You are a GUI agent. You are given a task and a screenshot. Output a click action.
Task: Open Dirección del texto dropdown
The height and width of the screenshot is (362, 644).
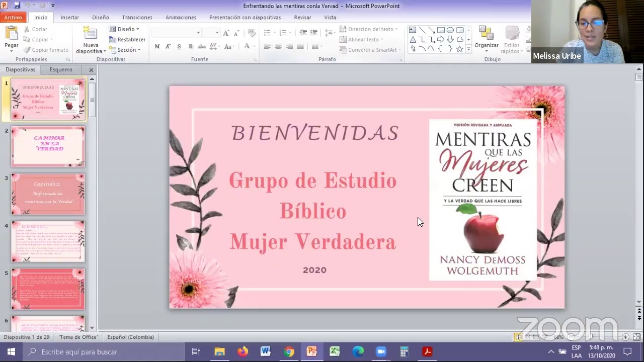click(369, 29)
